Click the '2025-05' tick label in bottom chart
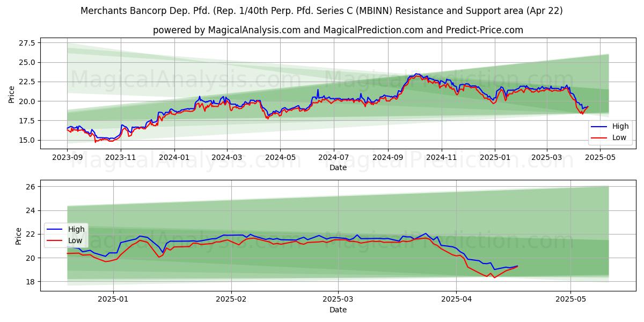This screenshot has width=644, height=322. pyautogui.click(x=570, y=300)
